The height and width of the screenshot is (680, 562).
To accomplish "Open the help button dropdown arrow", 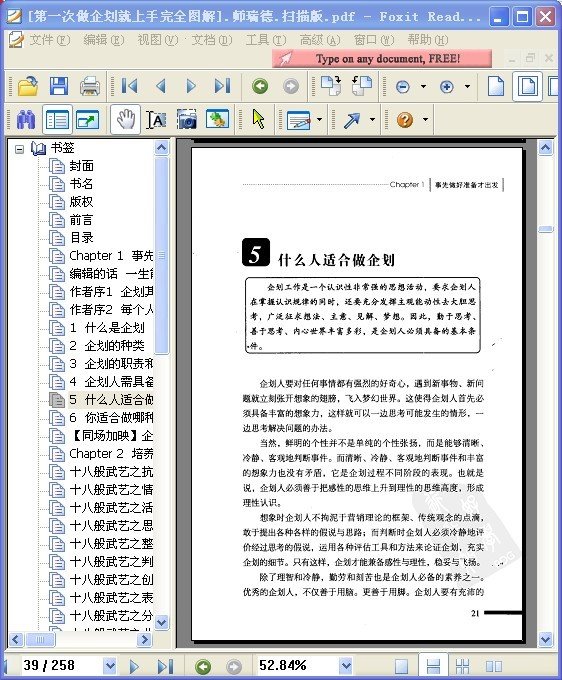I will (425, 119).
